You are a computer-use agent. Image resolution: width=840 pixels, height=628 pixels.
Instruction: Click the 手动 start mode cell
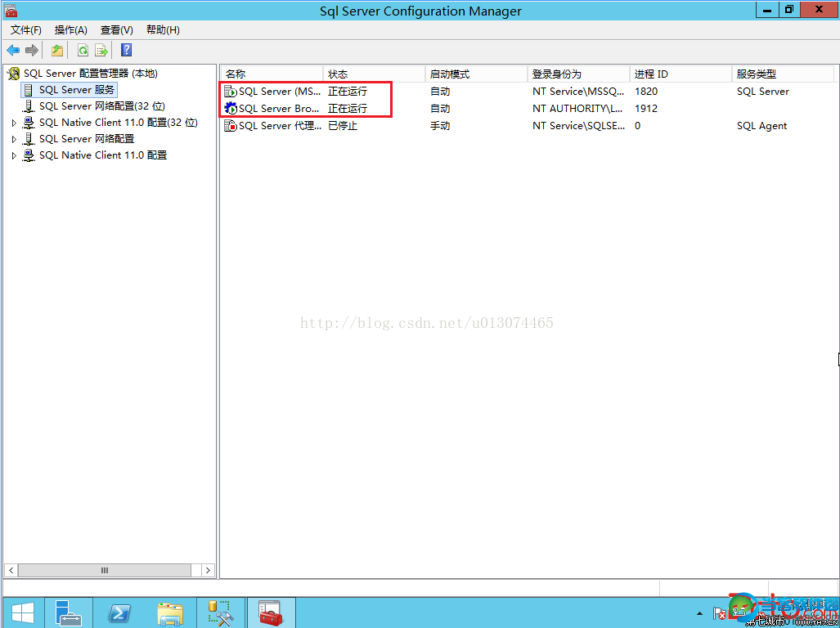(440, 126)
